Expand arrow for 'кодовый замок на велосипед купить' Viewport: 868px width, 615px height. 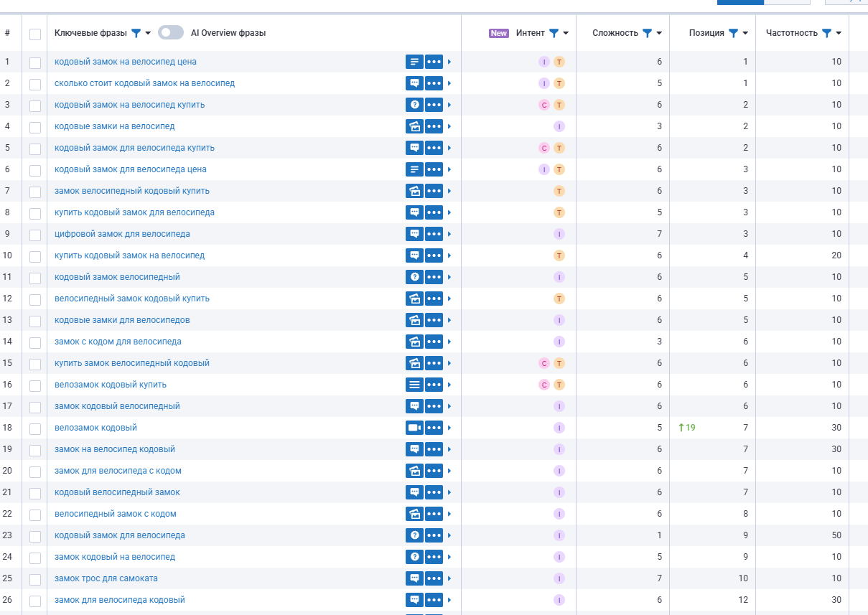[449, 105]
